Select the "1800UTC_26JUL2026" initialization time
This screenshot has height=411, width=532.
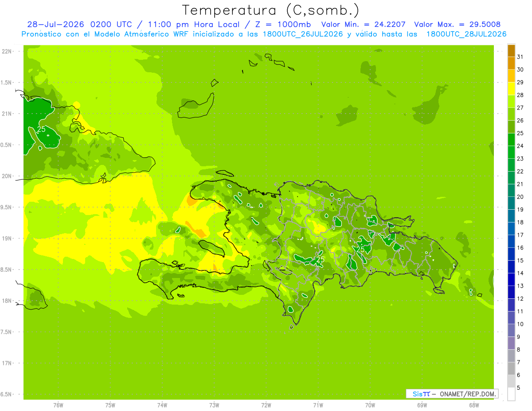click(x=303, y=34)
